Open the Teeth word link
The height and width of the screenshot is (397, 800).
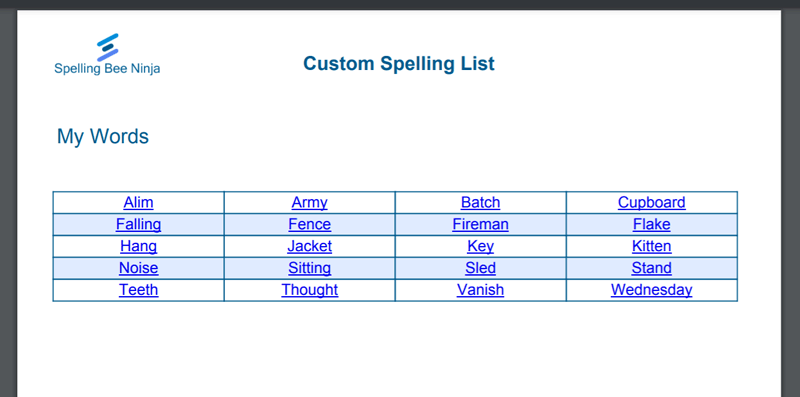click(138, 290)
